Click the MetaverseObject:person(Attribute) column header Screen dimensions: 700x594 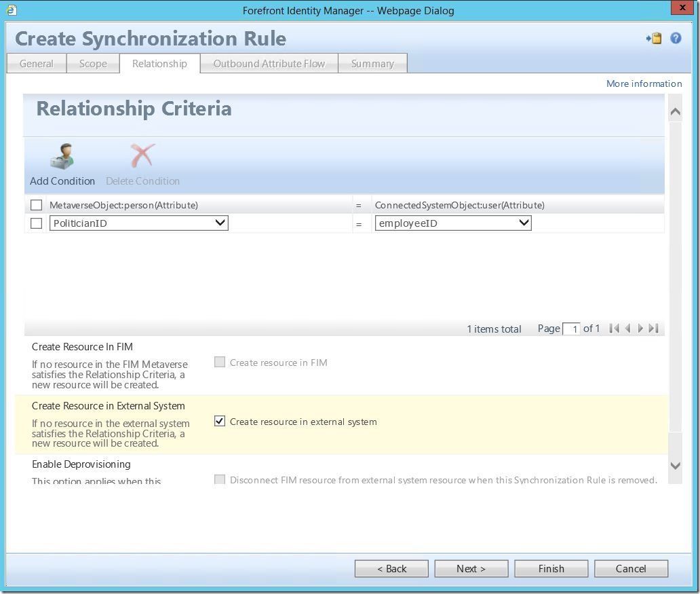coord(123,205)
